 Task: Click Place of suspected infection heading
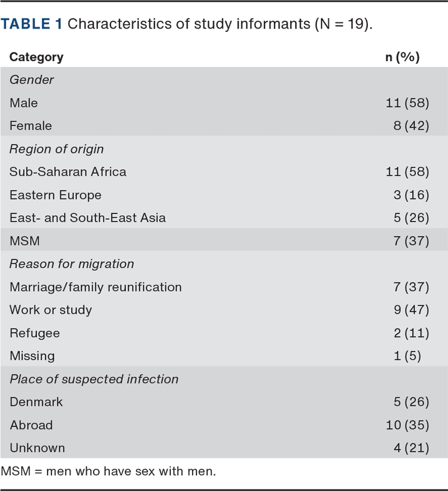pos(94,379)
